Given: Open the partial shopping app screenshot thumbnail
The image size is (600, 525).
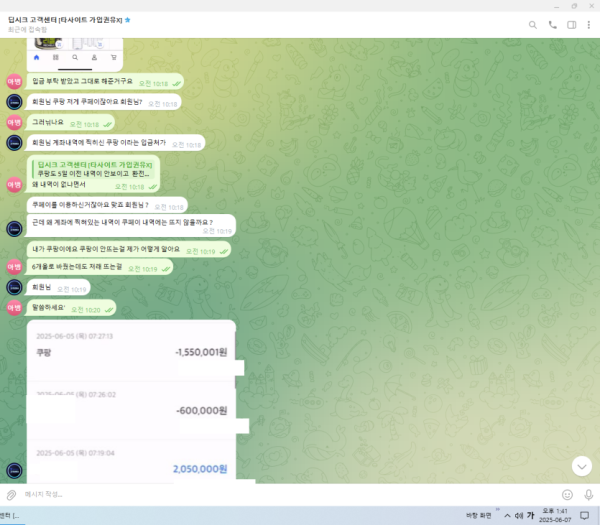Looking at the screenshot, I should [75, 54].
